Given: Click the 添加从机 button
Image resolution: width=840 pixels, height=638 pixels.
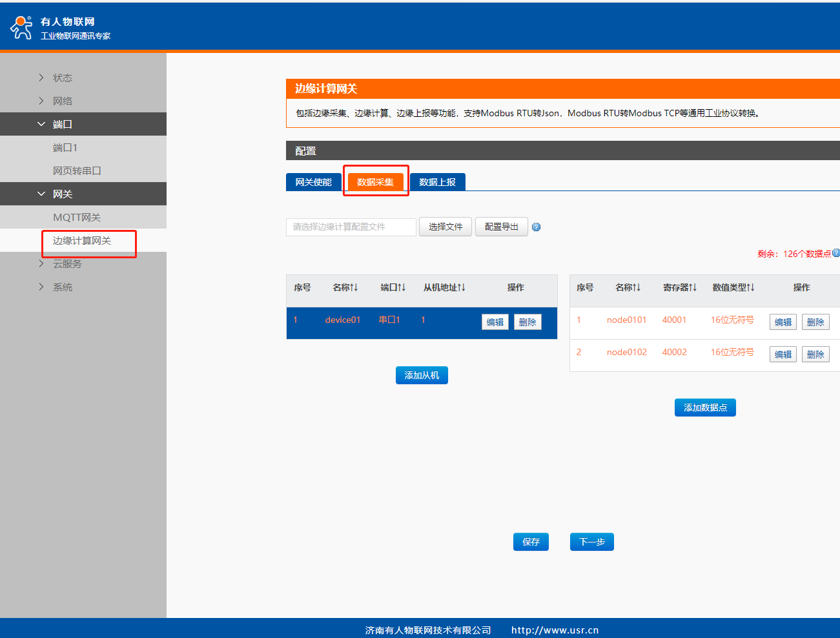Looking at the screenshot, I should (x=422, y=375).
